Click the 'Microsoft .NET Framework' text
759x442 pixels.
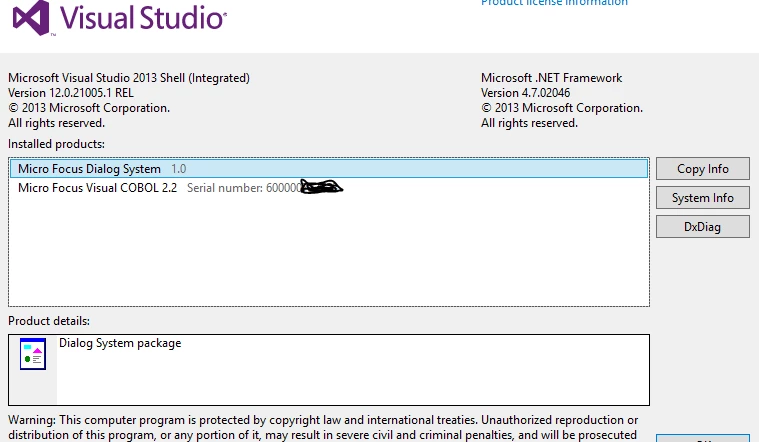[551, 78]
